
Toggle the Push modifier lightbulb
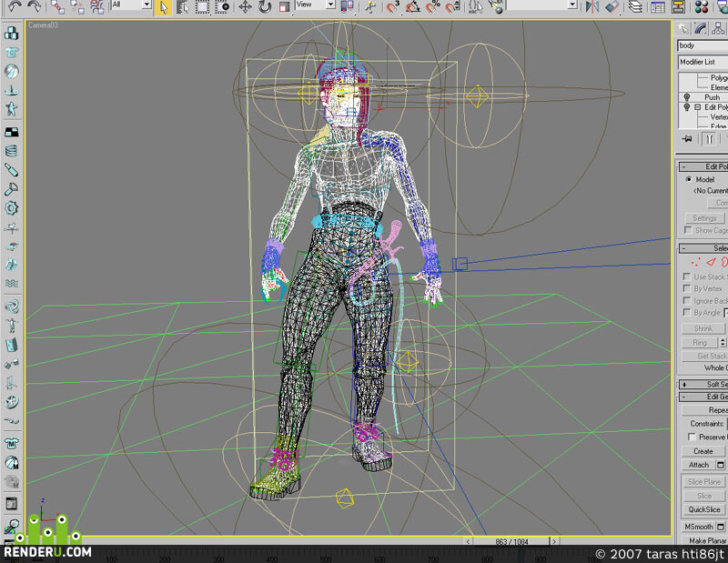pyautogui.click(x=687, y=97)
